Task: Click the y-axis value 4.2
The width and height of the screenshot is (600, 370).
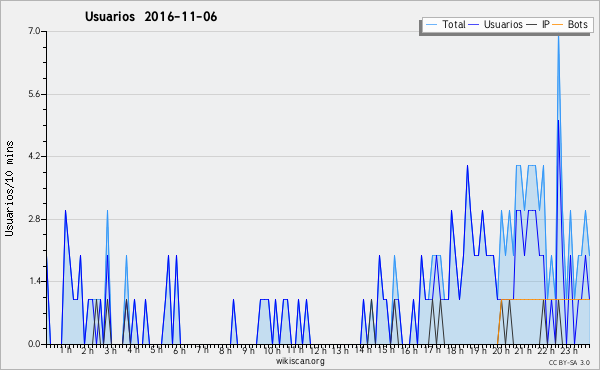Action: [x=34, y=156]
